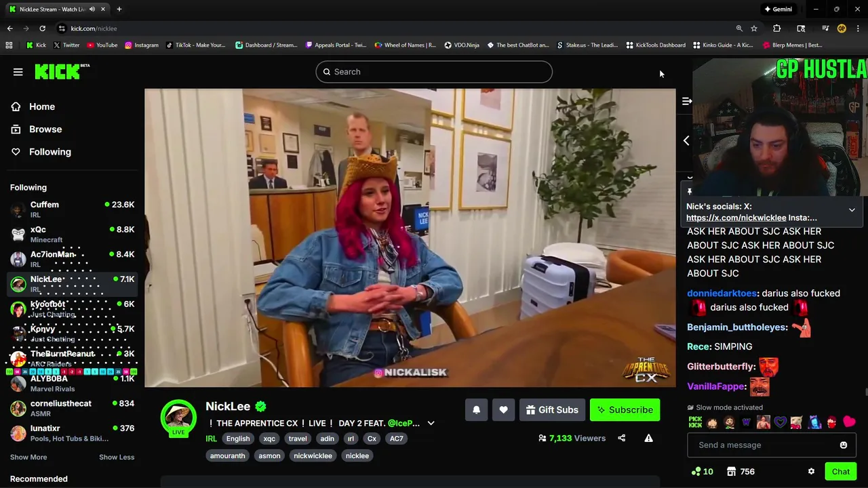Click the green Chat send button

coord(841,472)
